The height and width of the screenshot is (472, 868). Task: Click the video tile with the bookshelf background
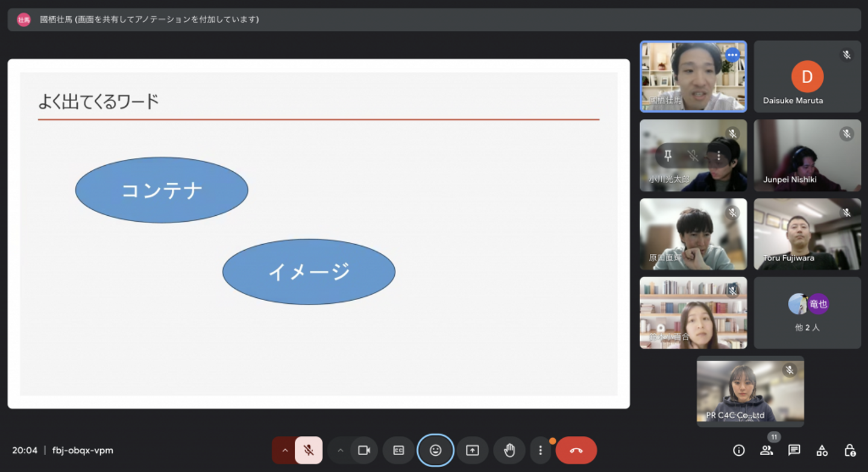(693, 313)
